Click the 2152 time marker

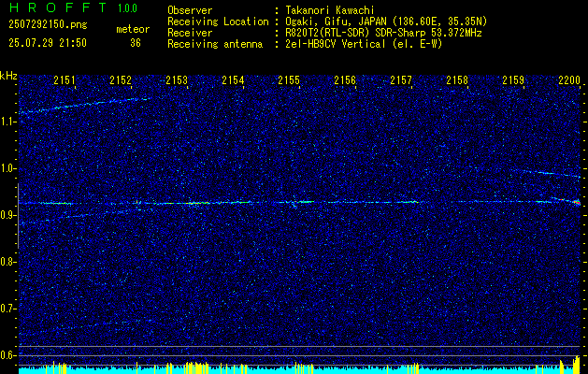(121, 79)
